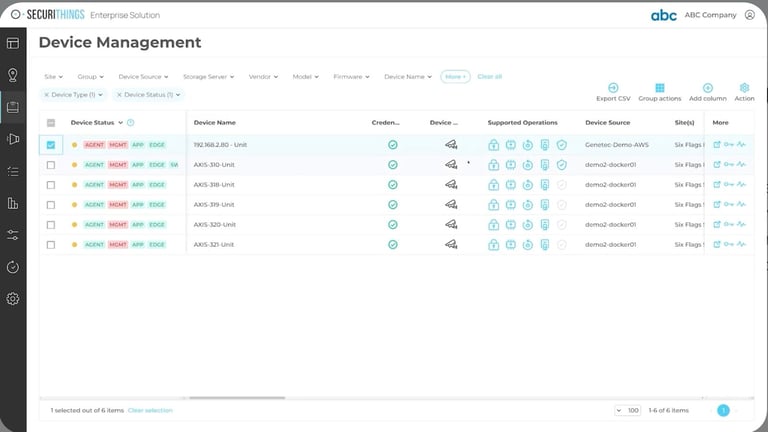768x432 pixels.
Task: Expand the Vendor filter dropdown
Action: [x=264, y=76]
